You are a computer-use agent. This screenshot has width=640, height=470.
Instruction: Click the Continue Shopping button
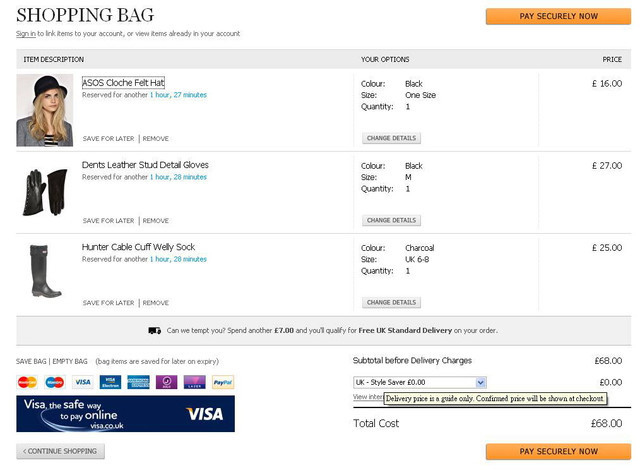60,451
